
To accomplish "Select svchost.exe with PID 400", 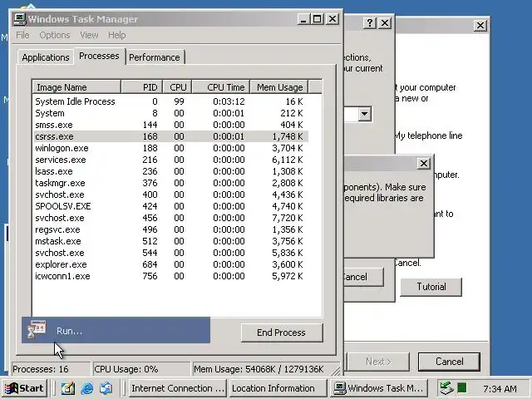I will click(171, 195).
